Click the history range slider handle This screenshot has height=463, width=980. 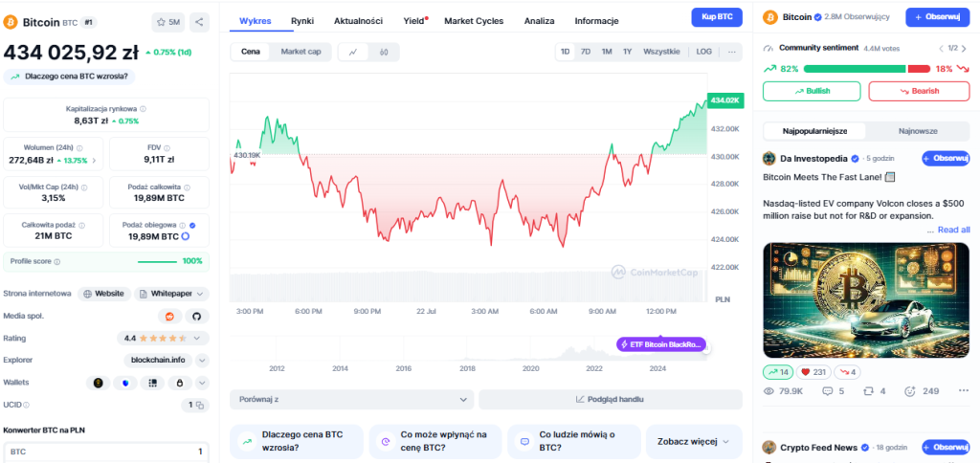tap(707, 349)
